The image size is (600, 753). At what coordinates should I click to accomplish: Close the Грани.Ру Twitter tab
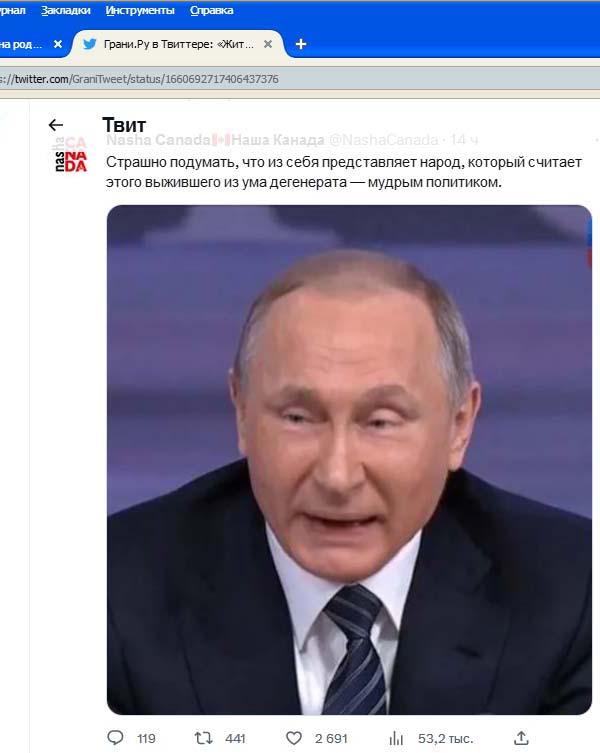click(268, 44)
